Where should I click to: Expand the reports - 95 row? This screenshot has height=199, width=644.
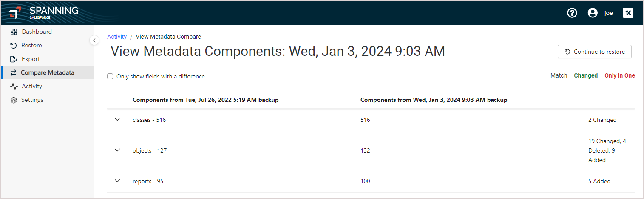118,181
